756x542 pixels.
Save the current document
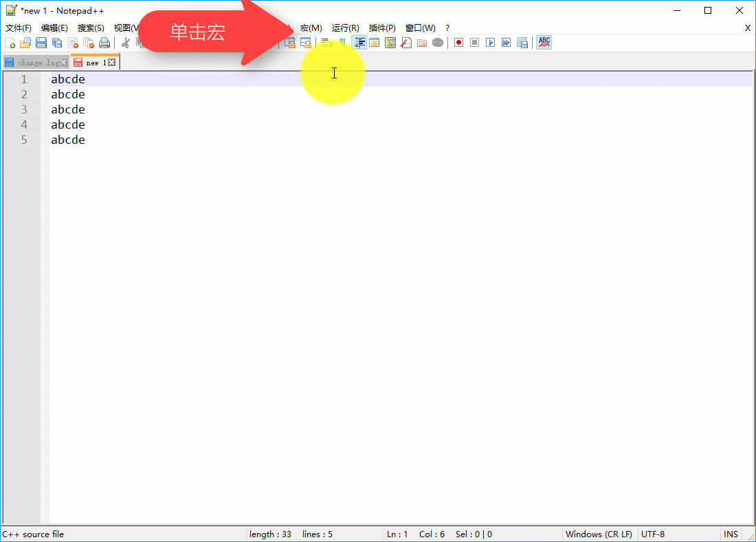tap(41, 42)
